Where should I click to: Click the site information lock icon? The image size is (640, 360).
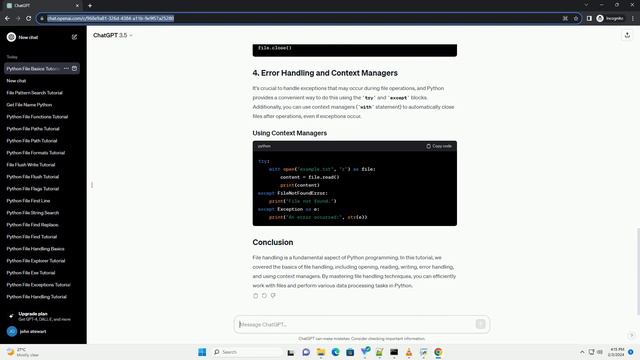[42, 18]
